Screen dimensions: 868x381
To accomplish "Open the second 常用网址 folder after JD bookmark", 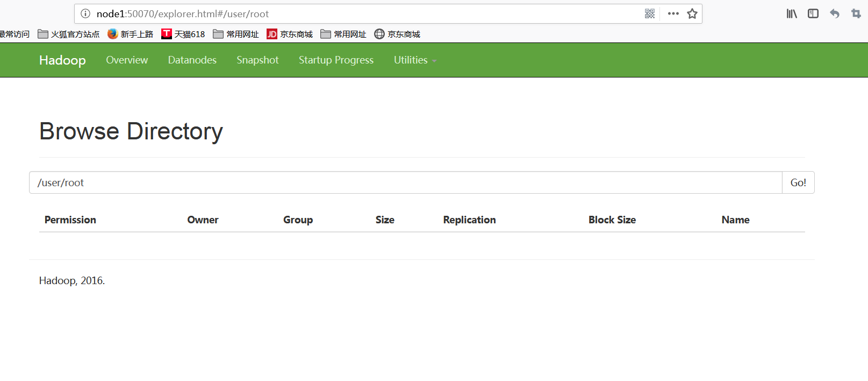I will pos(343,34).
